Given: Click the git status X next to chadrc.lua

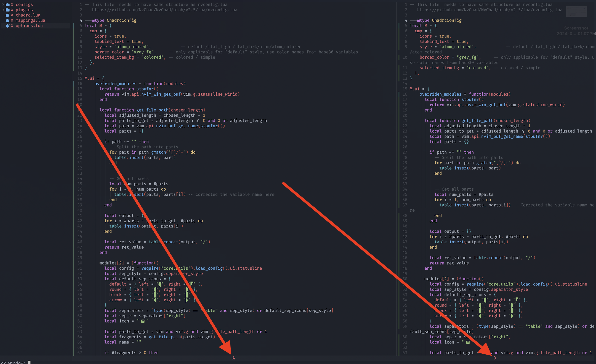Looking at the screenshot, I should click(12, 15).
